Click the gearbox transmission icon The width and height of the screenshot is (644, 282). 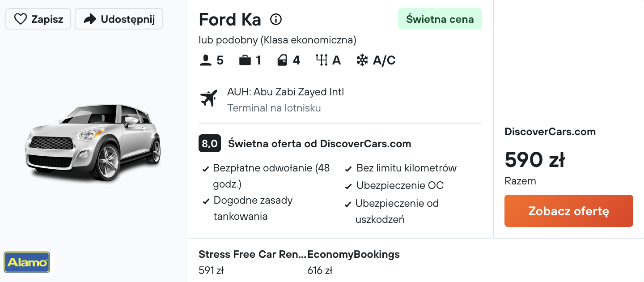322,60
